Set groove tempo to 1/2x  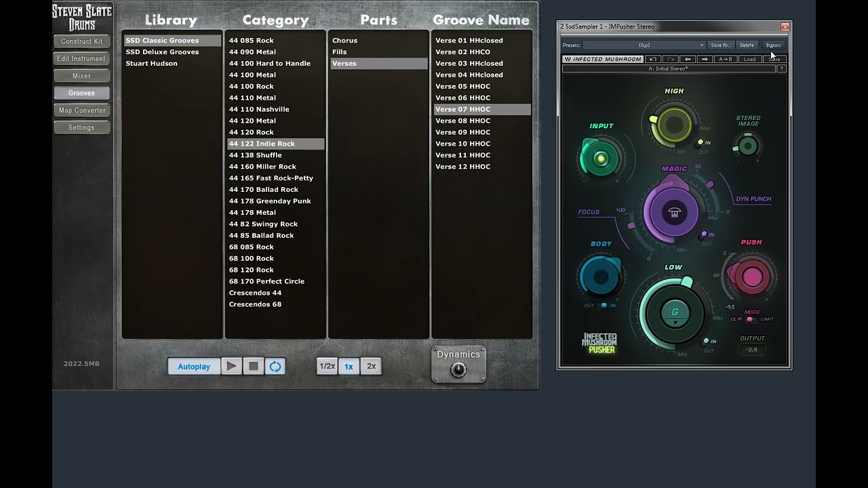tap(327, 366)
